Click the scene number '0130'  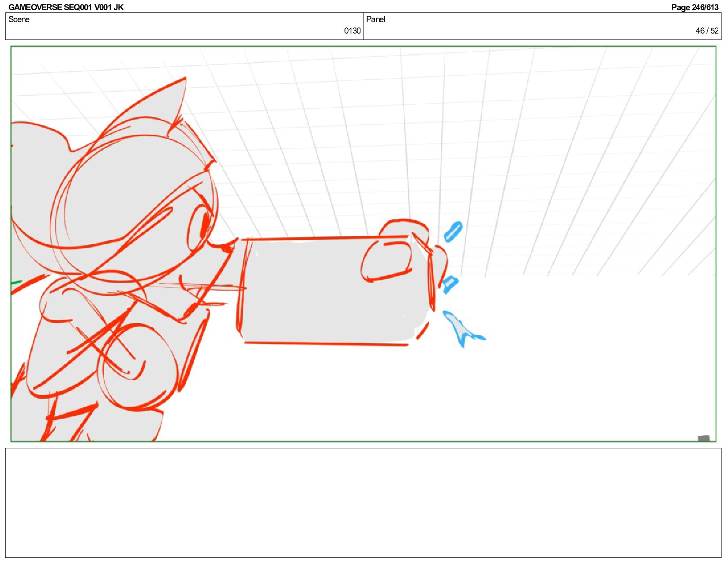(352, 30)
